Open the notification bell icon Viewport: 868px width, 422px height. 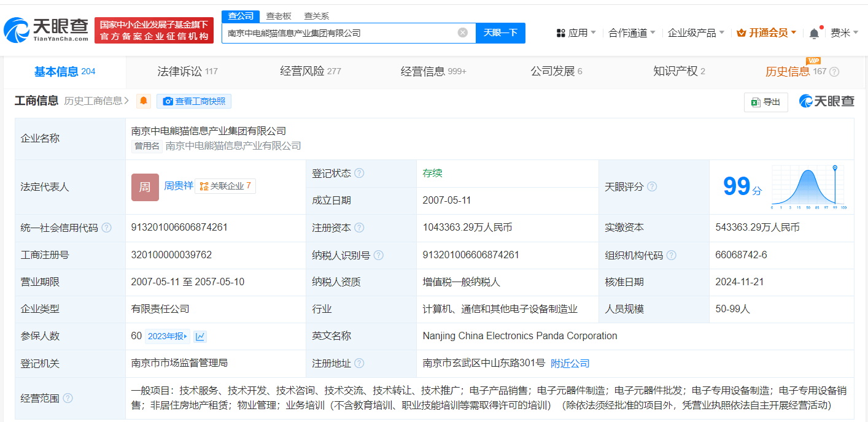click(x=816, y=32)
